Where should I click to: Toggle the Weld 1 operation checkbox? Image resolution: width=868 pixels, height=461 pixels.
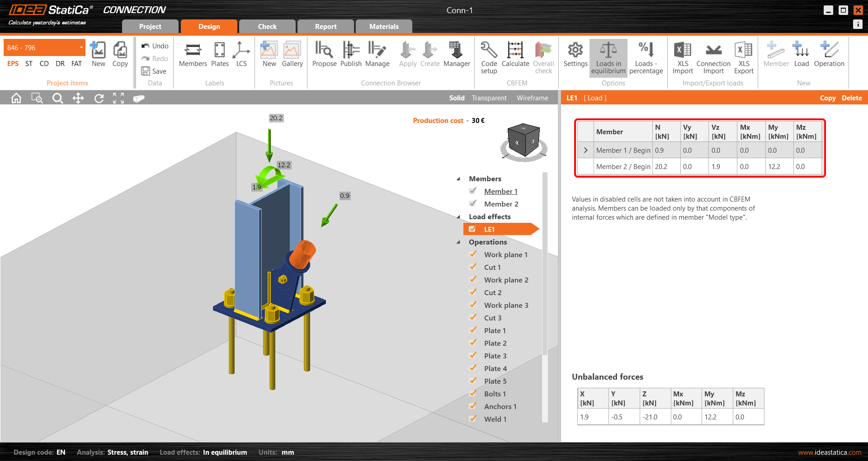click(473, 419)
